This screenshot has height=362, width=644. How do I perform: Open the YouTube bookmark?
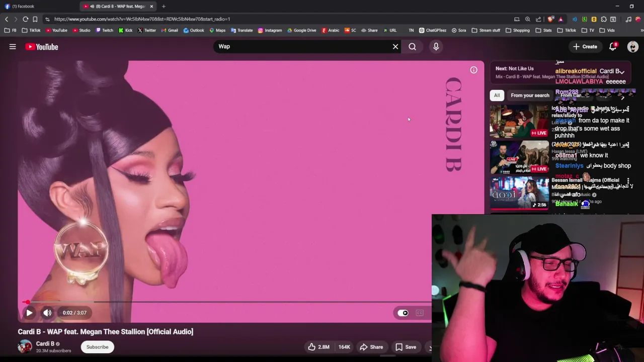pos(56,30)
